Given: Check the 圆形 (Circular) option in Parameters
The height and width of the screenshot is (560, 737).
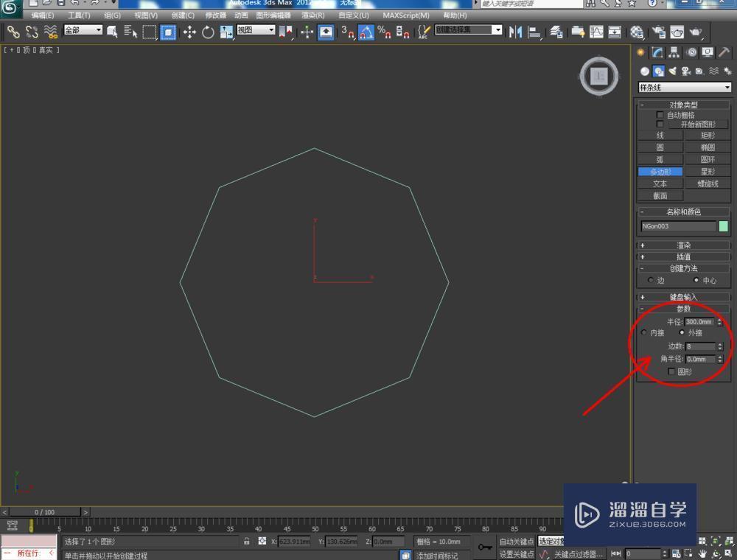Looking at the screenshot, I should (671, 371).
